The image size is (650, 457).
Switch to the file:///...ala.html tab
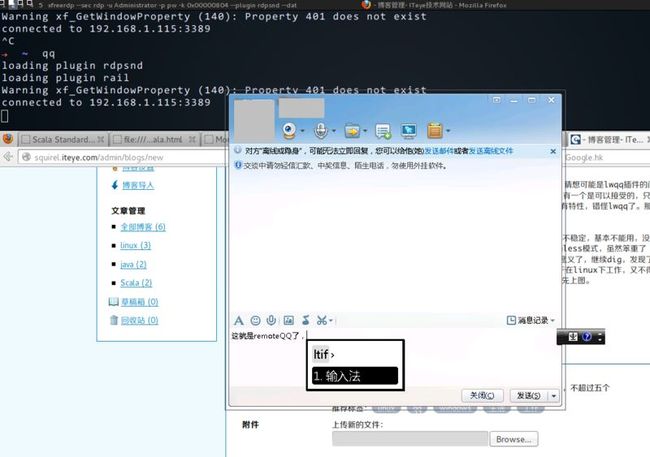pyautogui.click(x=155, y=139)
